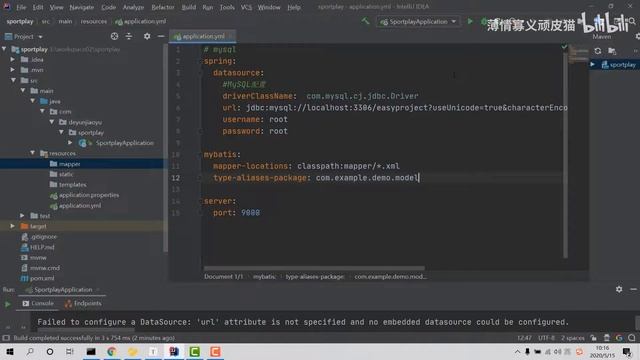Expand the target folder

click(x=13, y=226)
